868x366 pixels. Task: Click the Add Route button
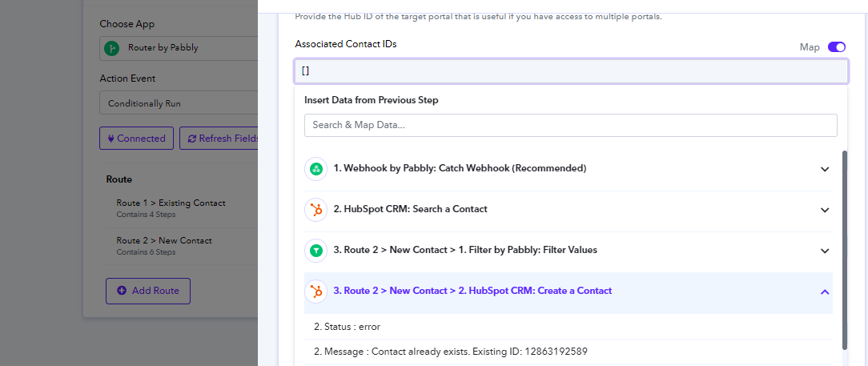coord(148,291)
